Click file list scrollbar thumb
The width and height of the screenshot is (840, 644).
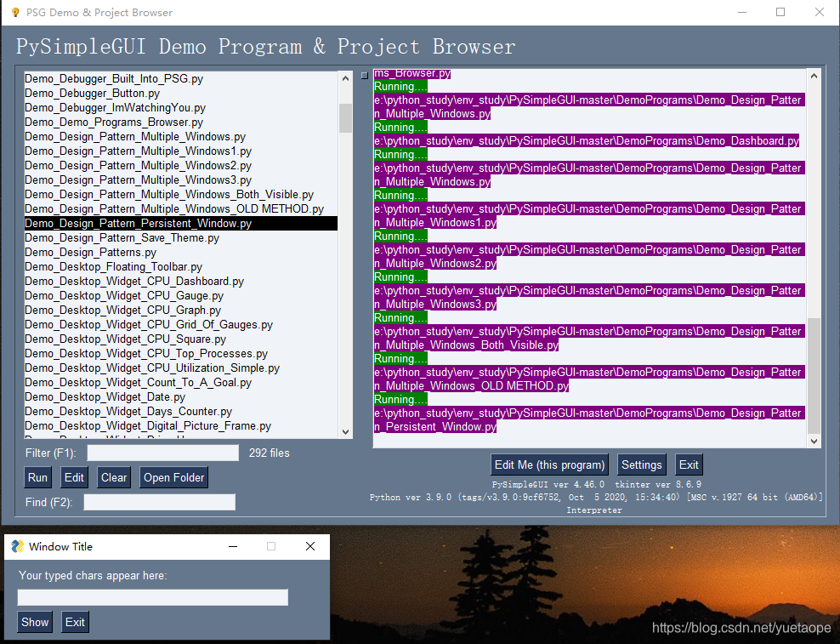(345, 118)
